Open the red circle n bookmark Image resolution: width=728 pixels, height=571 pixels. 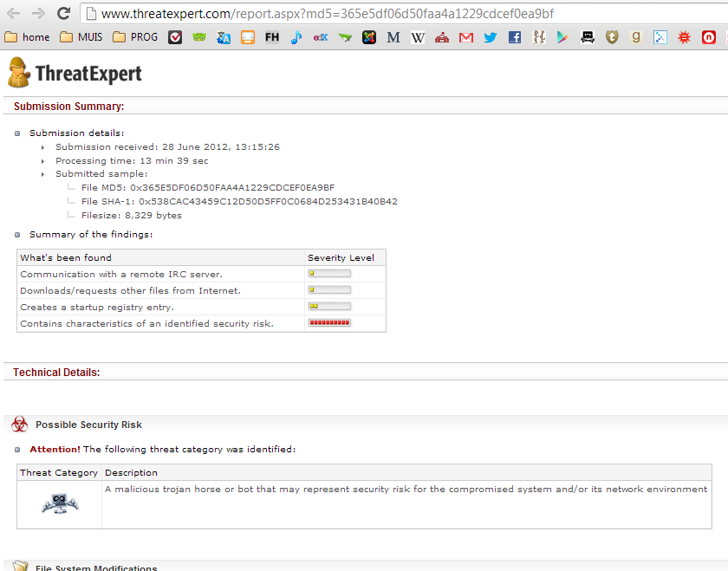pos(709,37)
